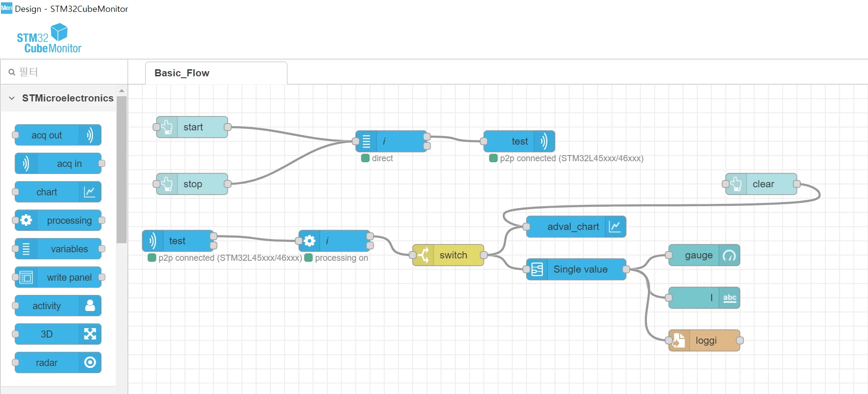Click the output port of the start node
Image resolution: width=868 pixels, height=394 pixels.
pos(228,127)
